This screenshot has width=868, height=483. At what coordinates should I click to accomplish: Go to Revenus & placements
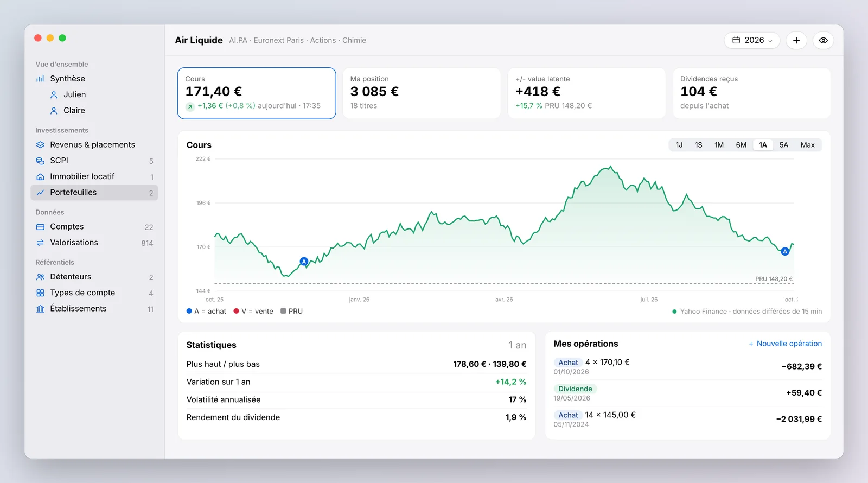point(94,145)
